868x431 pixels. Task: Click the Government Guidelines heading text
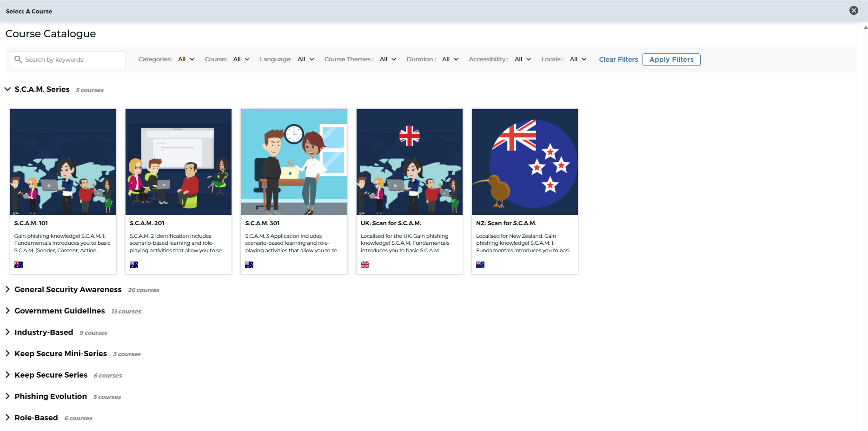[60, 311]
